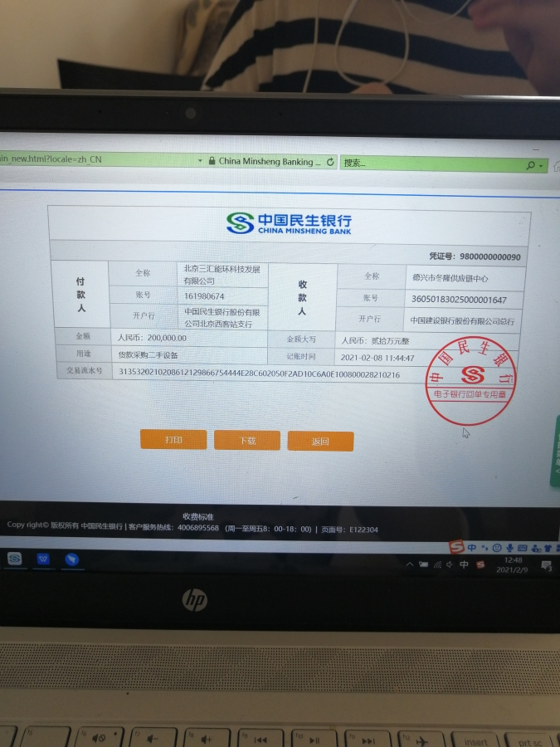Open the blue bird taskbar app

72,559
